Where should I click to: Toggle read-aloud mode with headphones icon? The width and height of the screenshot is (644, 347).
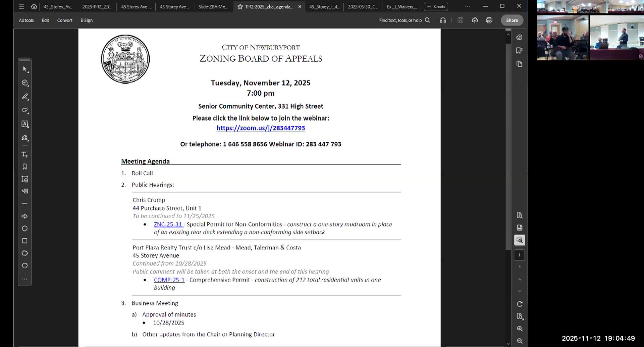pos(443,20)
